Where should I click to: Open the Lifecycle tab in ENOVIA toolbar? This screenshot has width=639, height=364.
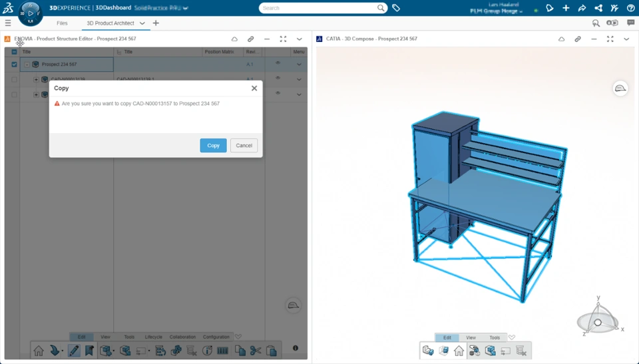click(154, 337)
